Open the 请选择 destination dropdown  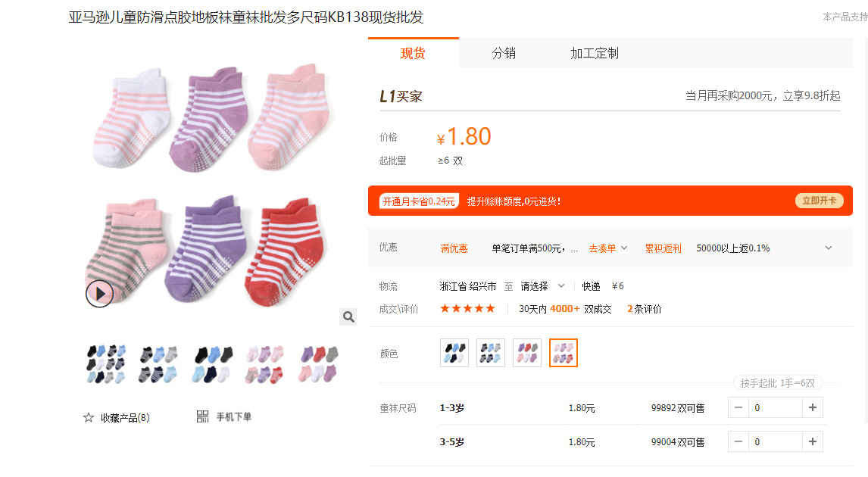542,286
